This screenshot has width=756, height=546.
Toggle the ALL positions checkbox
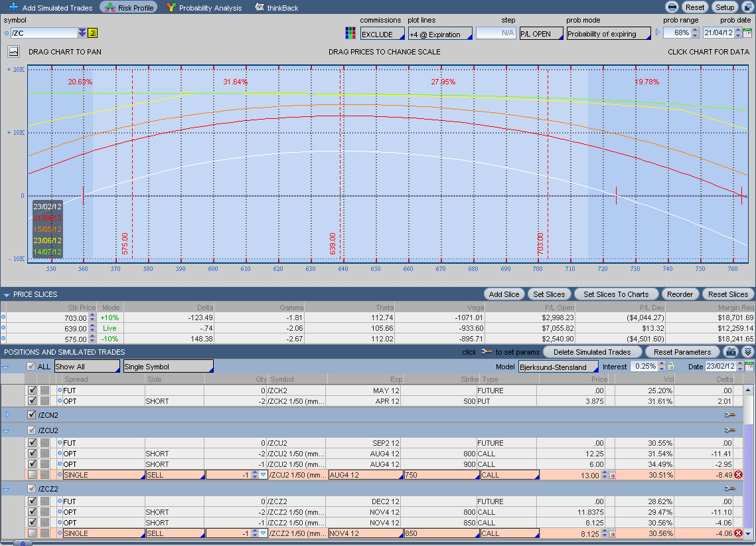[31, 367]
